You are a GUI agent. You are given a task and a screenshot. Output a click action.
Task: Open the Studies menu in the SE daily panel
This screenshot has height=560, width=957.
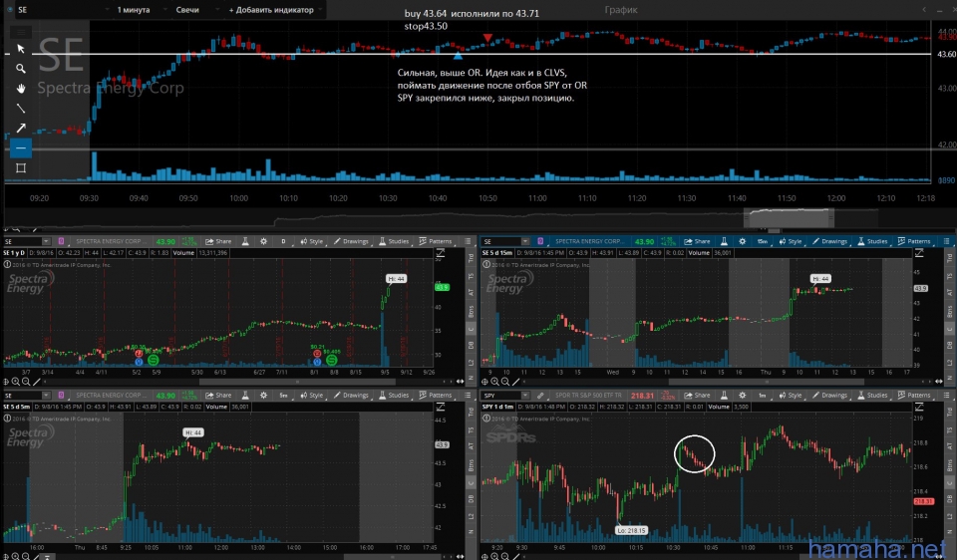394,241
